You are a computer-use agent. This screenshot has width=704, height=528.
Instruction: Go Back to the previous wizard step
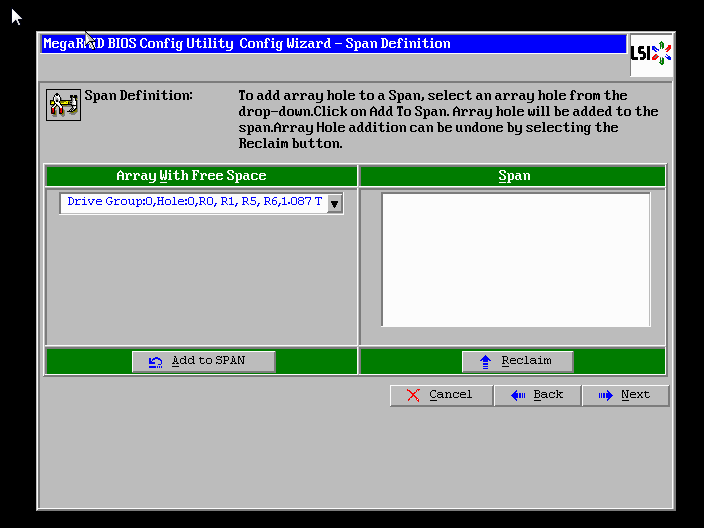[x=537, y=395]
